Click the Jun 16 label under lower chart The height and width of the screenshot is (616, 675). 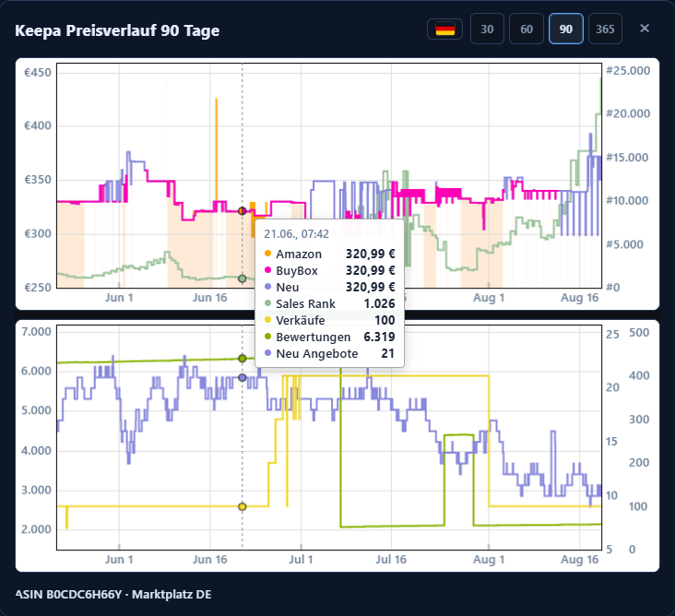(x=209, y=560)
